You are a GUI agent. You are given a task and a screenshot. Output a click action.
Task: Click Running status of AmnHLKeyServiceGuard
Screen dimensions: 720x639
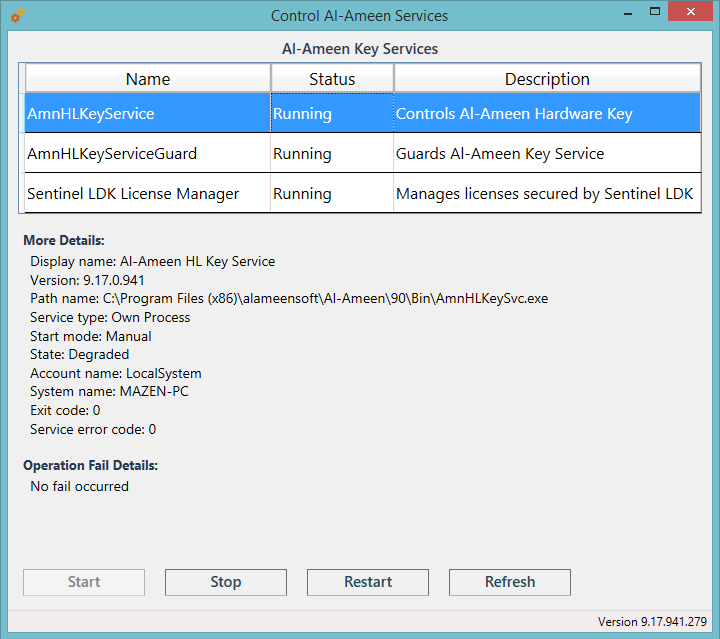pyautogui.click(x=302, y=154)
